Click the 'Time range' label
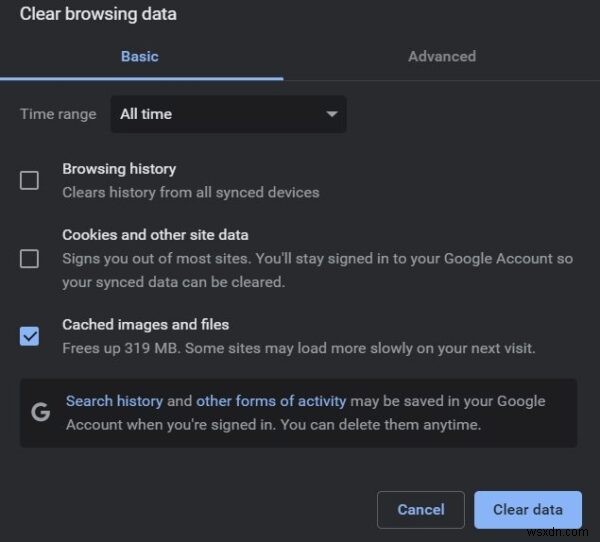Screen dimensions: 600x542 tap(58, 114)
